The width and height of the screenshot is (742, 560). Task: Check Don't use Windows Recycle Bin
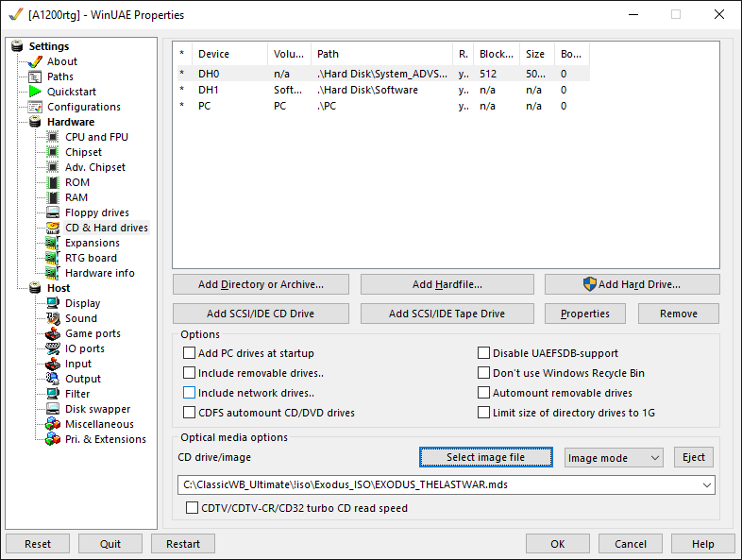point(483,373)
